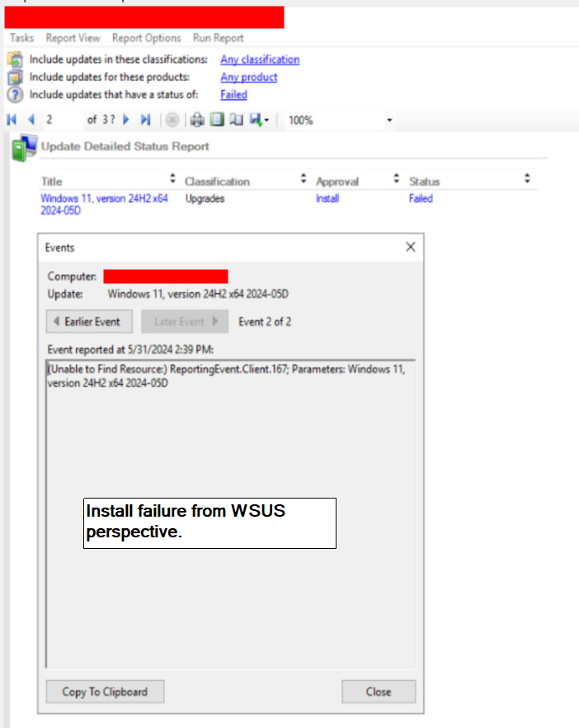This screenshot has height=728, width=579.
Task: Open the Report Options menu
Action: (x=146, y=38)
